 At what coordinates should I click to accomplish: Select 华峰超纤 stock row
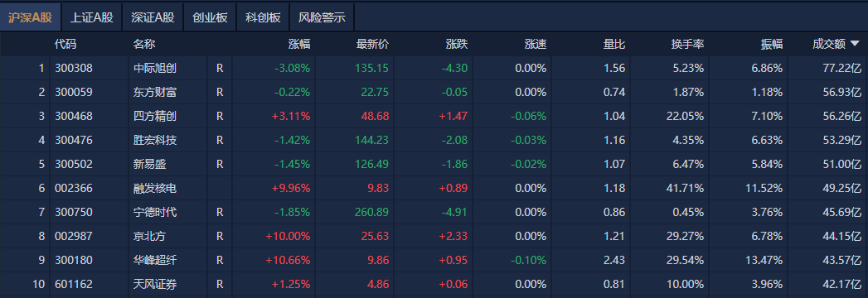click(434, 261)
